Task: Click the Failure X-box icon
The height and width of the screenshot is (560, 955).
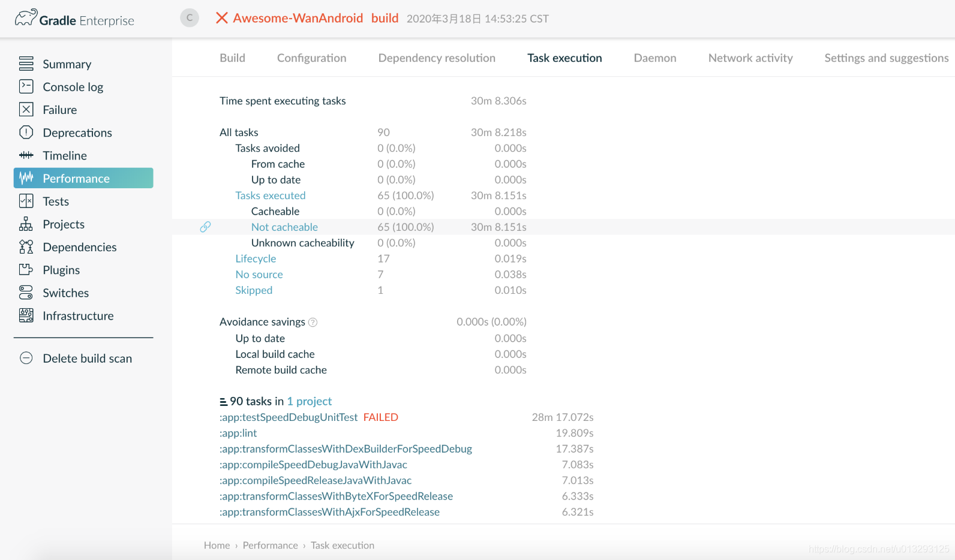Action: pyautogui.click(x=26, y=109)
